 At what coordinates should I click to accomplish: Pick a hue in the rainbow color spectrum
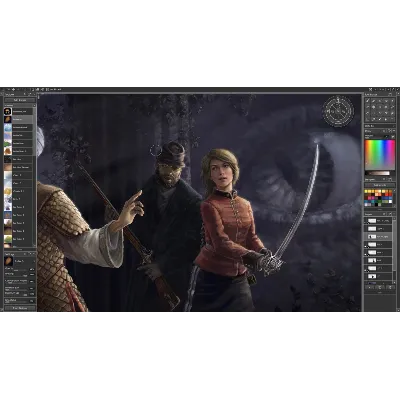tap(380, 155)
